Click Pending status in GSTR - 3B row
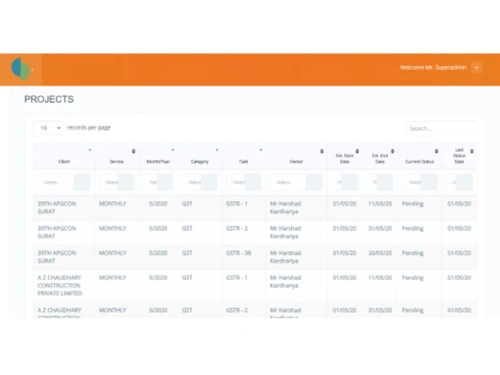Viewport: 500px width, 375px height. point(413,253)
